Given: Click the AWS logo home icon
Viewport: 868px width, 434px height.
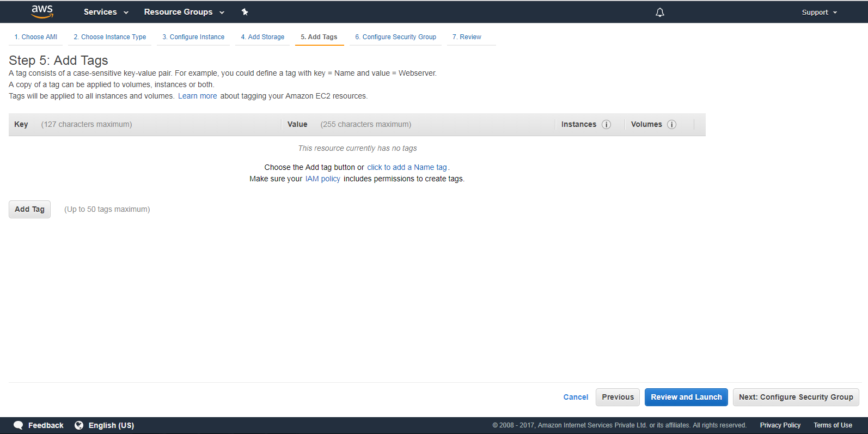Looking at the screenshot, I should [42, 11].
